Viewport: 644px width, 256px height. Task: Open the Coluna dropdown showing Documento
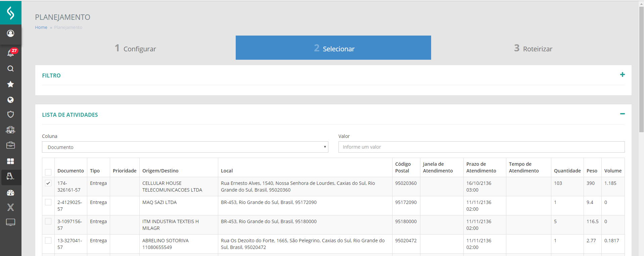(185, 147)
